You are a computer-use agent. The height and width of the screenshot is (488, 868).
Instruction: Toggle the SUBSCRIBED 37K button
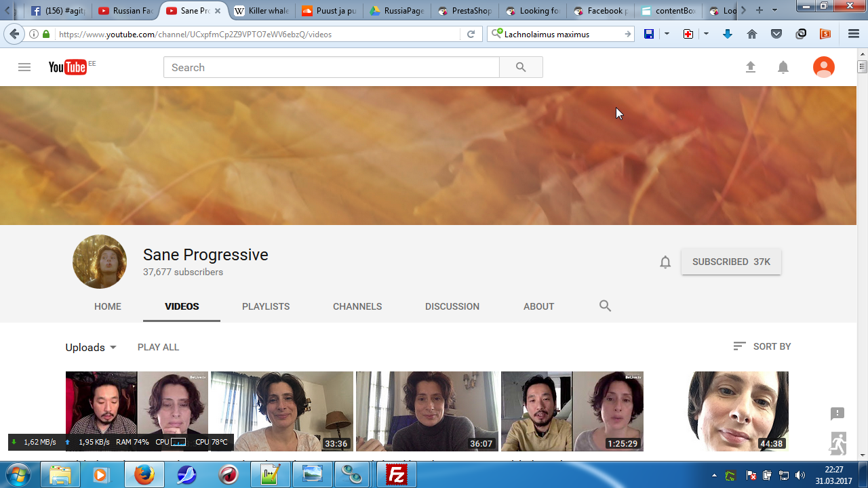point(731,262)
